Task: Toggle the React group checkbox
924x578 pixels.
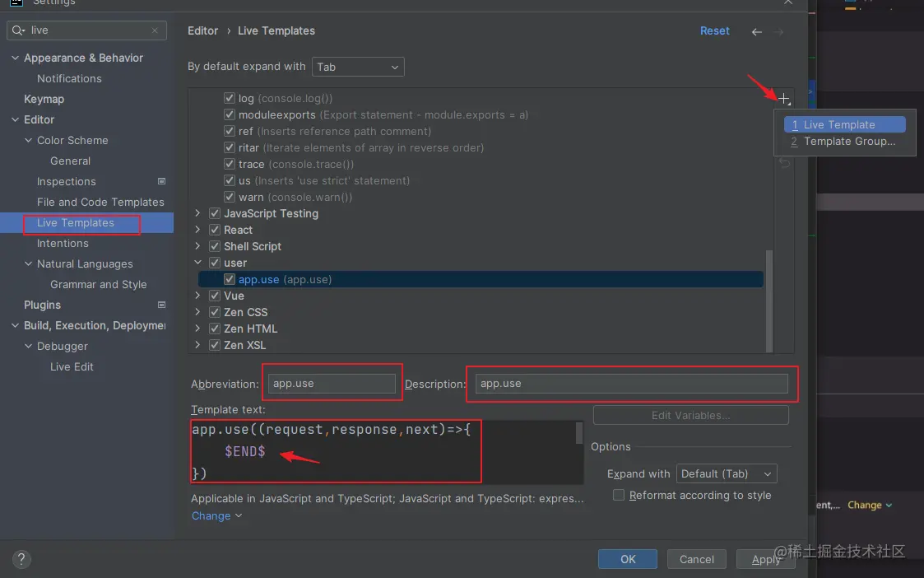Action: tap(215, 230)
